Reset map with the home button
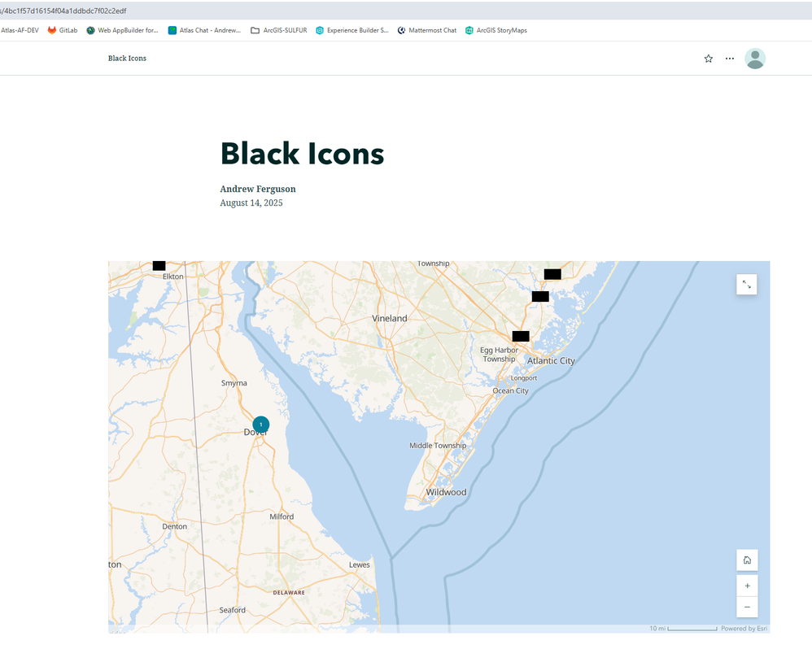The image size is (812, 671). 747,560
